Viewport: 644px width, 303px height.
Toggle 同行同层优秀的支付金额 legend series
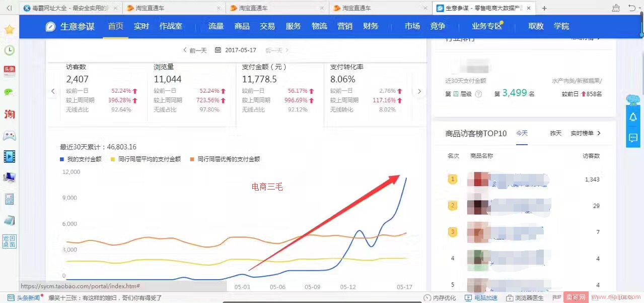click(225, 159)
